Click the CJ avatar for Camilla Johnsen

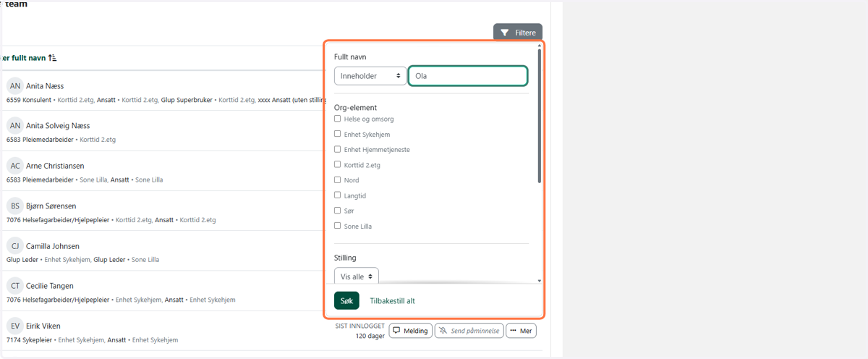[15, 246]
